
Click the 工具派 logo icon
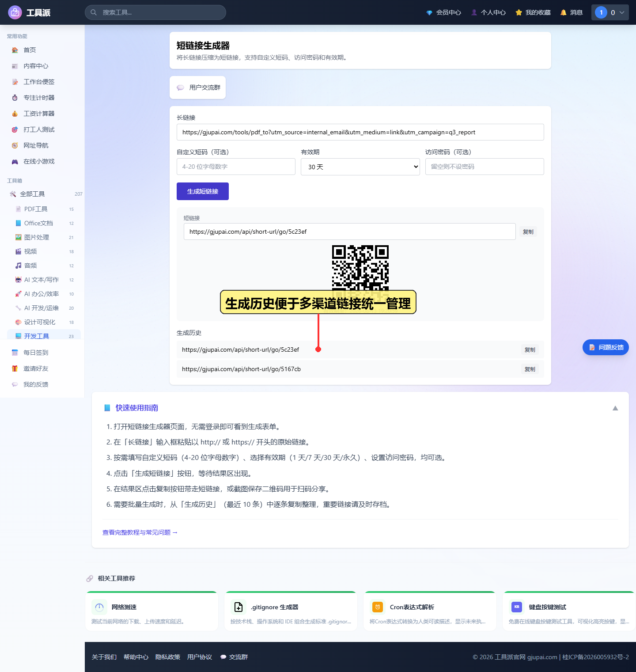[x=15, y=12]
